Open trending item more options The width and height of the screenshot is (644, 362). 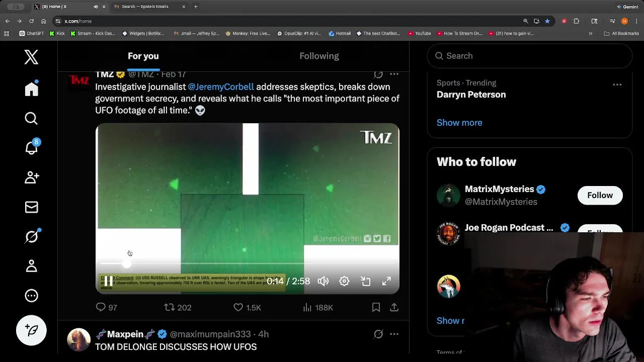(x=617, y=84)
